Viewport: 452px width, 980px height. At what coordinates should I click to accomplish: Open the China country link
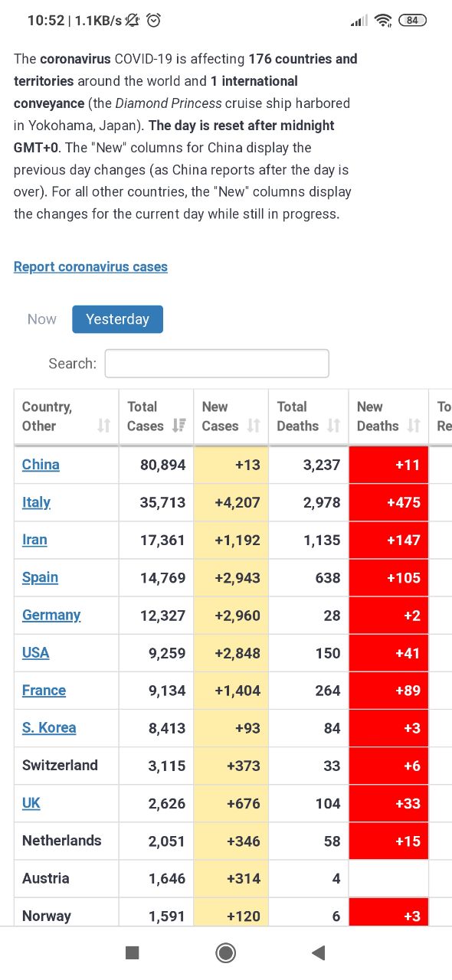tap(41, 464)
